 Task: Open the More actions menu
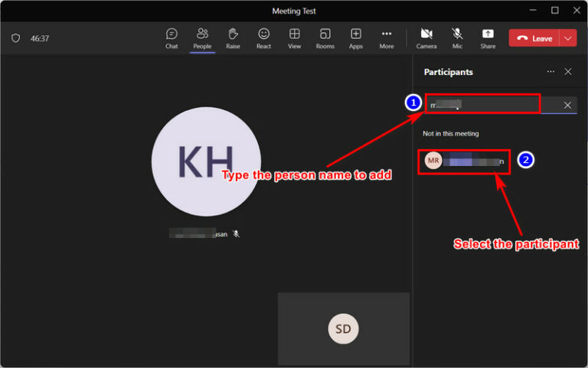tap(387, 38)
